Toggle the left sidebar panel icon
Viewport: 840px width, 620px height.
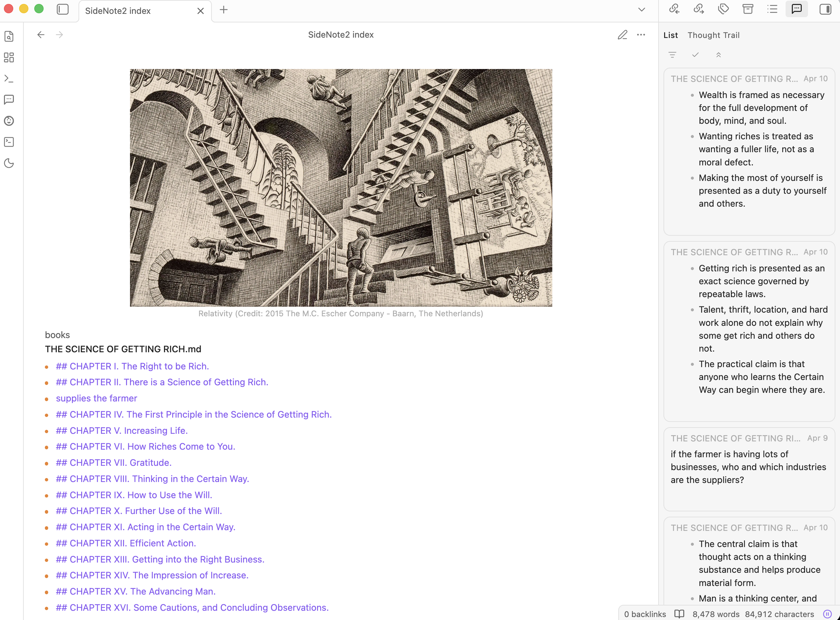coord(63,10)
